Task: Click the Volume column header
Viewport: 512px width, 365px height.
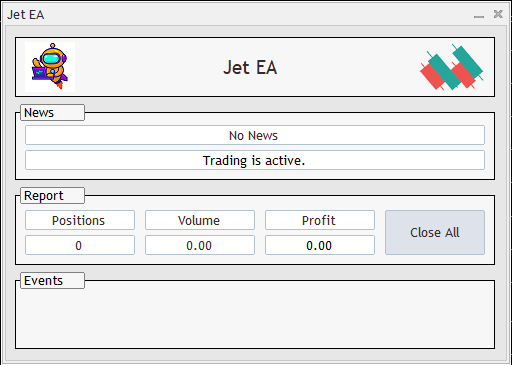Action: tap(200, 220)
